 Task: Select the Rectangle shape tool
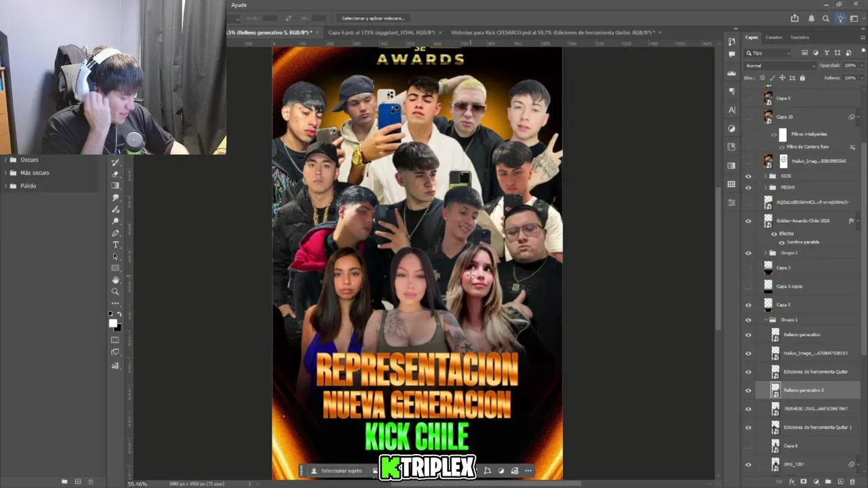tap(115, 268)
